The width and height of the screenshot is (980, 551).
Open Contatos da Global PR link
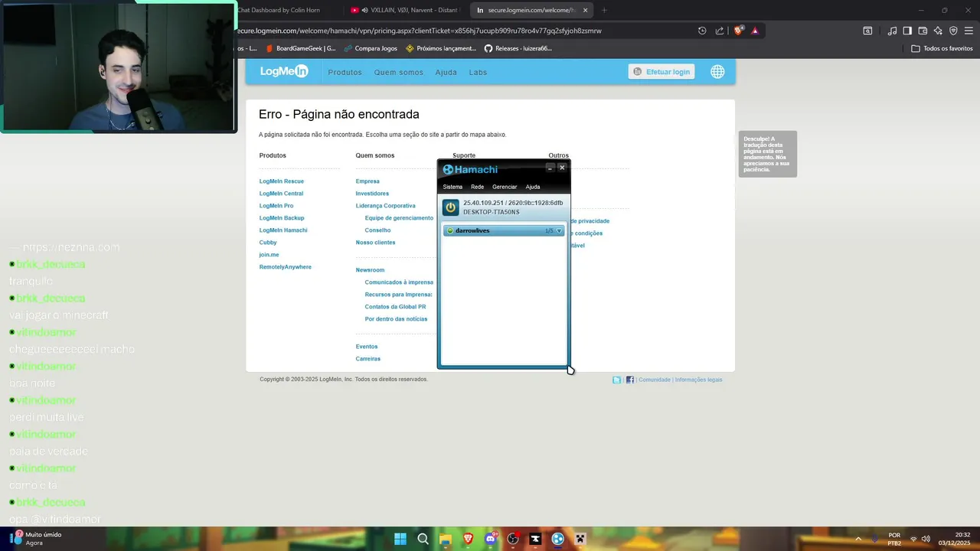click(395, 307)
